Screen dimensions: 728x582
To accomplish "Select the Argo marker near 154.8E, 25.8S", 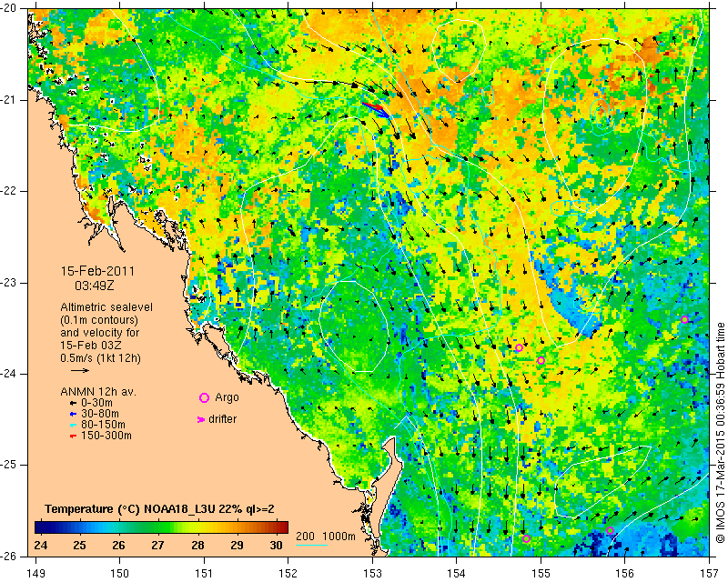I will point(526,539).
